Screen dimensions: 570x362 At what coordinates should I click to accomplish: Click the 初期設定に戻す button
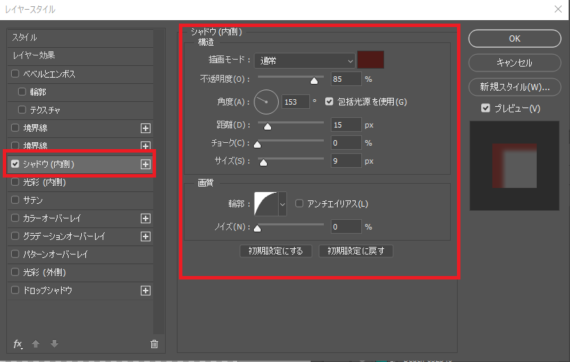click(356, 251)
